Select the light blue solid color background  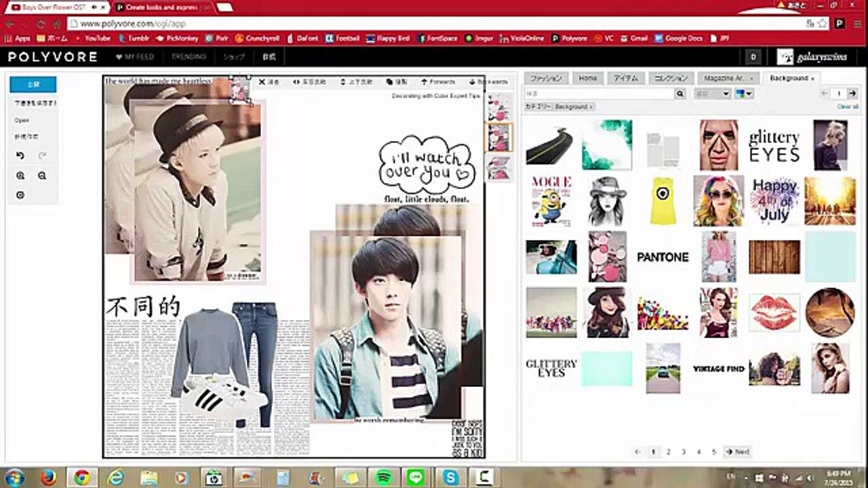click(830, 256)
